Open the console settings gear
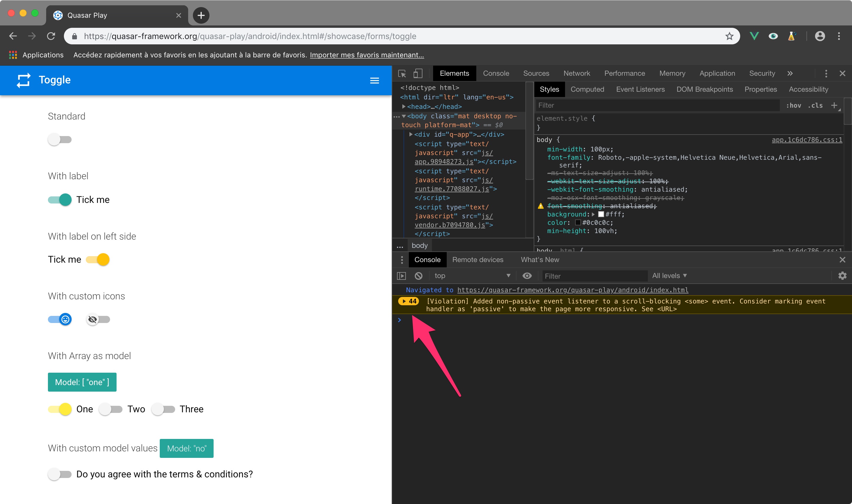Screen dimensions: 852x504 point(843,275)
